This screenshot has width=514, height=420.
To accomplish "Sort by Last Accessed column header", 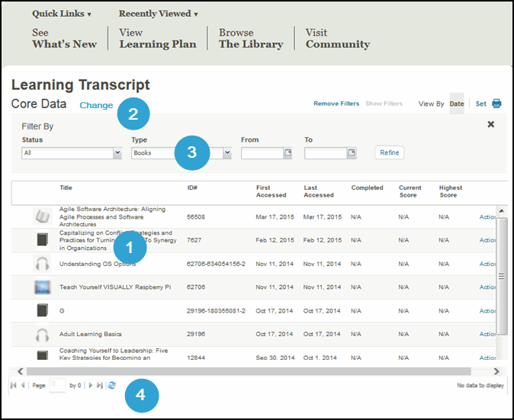I will click(319, 191).
